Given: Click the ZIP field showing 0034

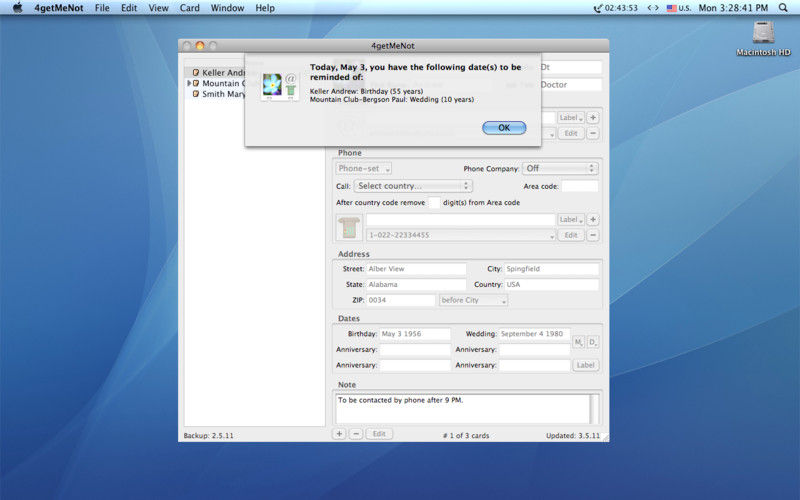Looking at the screenshot, I should [x=401, y=300].
